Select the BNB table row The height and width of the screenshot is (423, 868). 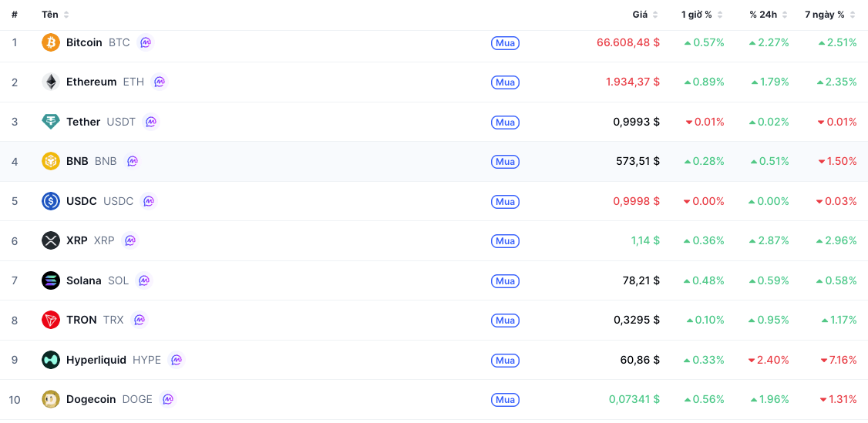coord(434,162)
